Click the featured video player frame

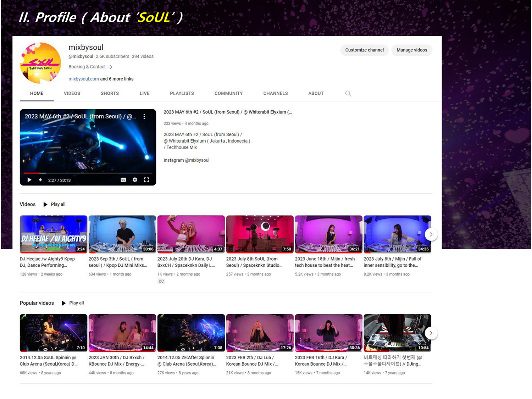tap(88, 147)
